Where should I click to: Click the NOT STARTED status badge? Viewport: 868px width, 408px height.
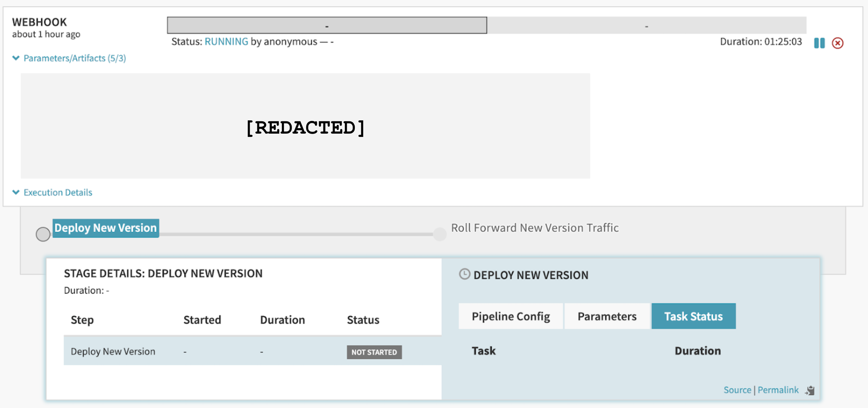pyautogui.click(x=374, y=352)
